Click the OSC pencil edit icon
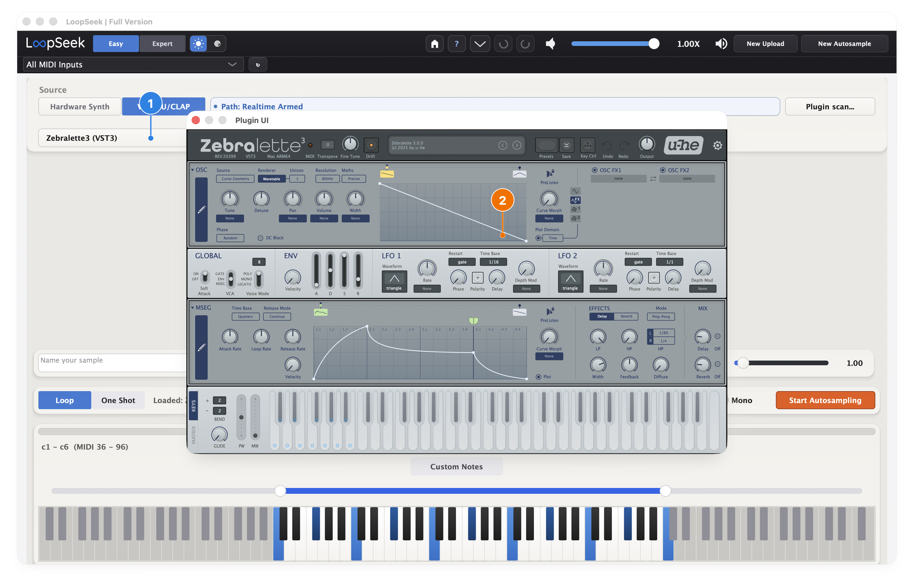 [201, 210]
